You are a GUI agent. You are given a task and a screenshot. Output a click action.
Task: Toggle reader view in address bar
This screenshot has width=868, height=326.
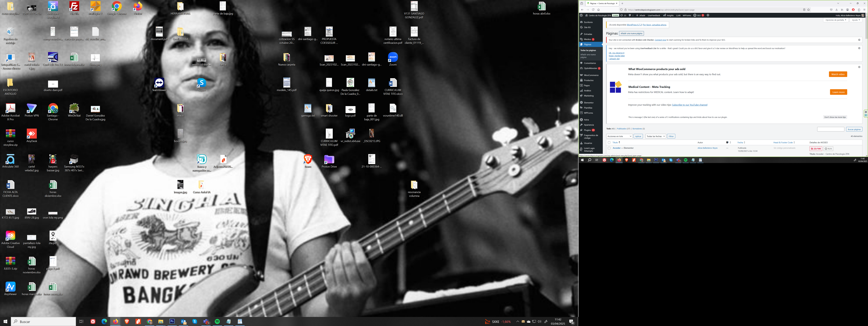[x=804, y=10]
